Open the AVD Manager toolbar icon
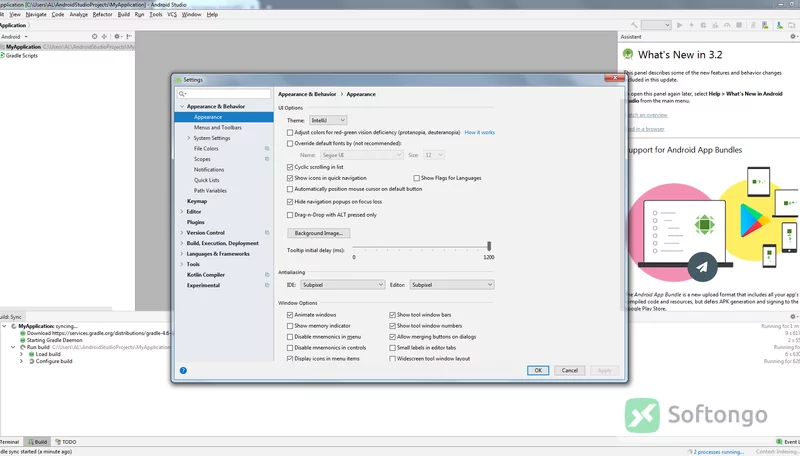This screenshot has width=800, height=456. [765, 25]
